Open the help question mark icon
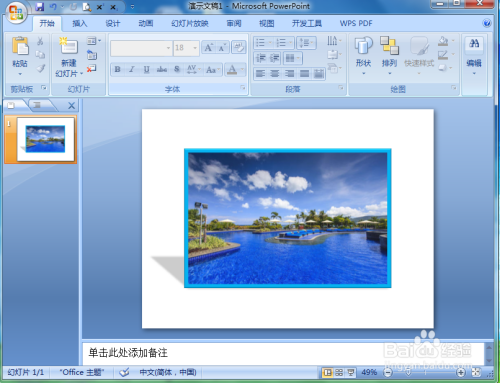 [x=486, y=23]
